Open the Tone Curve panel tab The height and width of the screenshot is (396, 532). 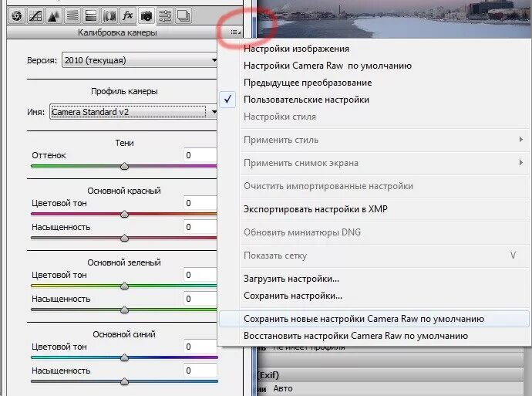coord(35,15)
